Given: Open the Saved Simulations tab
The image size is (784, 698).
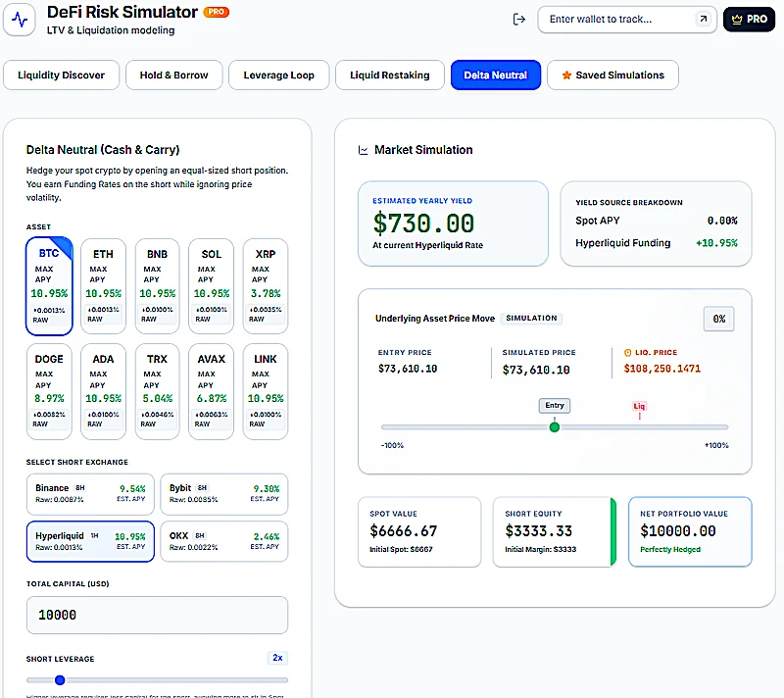Looking at the screenshot, I should 612,75.
